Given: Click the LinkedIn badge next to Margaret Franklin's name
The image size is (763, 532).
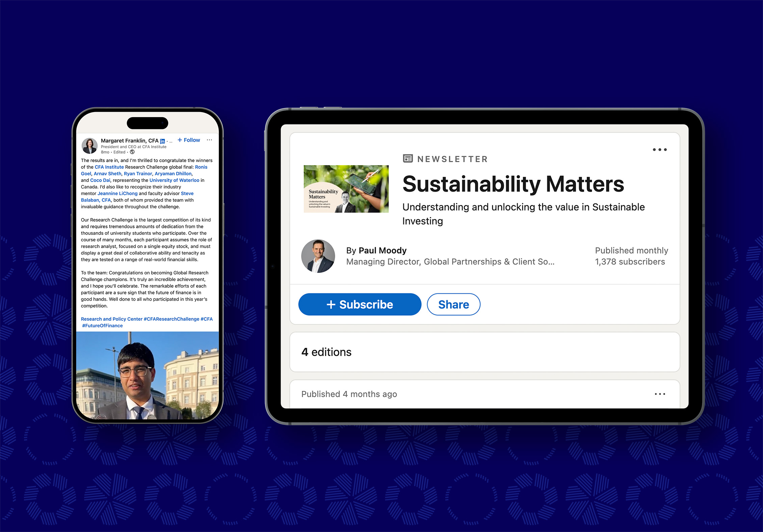Looking at the screenshot, I should point(162,141).
